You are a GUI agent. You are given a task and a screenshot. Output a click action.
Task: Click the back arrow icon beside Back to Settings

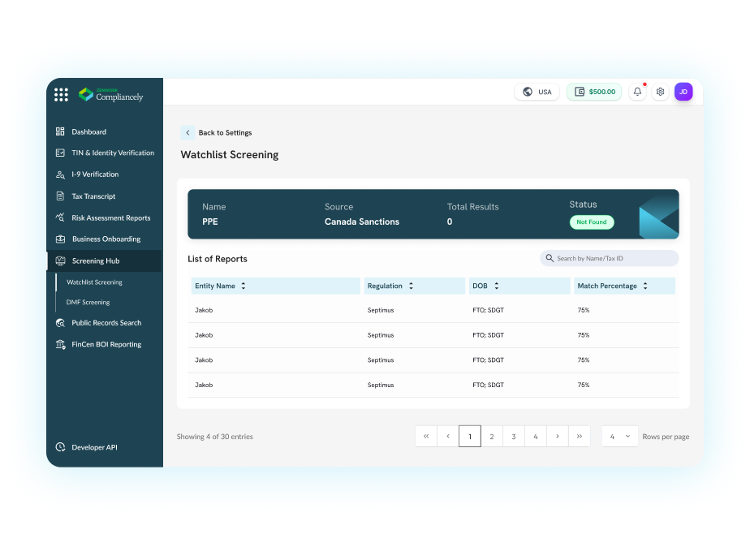point(187,132)
